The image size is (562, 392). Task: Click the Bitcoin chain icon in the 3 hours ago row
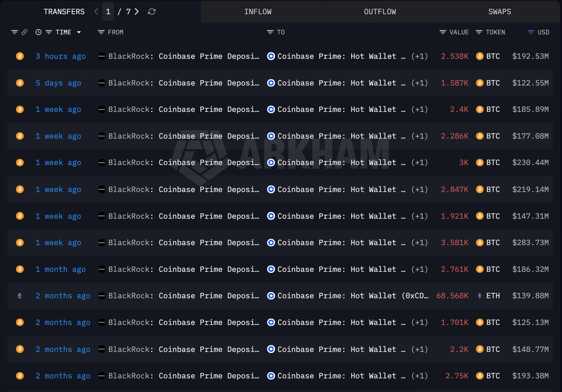tap(20, 56)
